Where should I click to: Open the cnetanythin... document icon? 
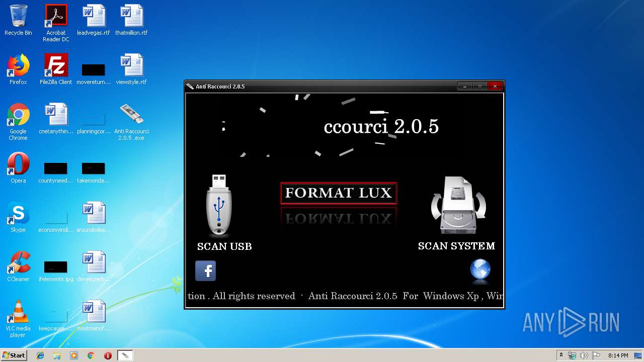[56, 119]
